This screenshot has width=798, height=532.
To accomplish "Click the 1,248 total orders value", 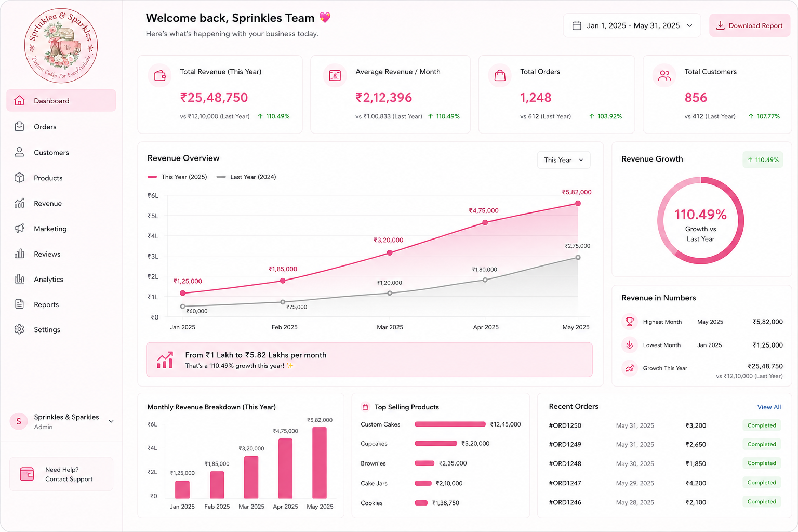I will click(536, 98).
